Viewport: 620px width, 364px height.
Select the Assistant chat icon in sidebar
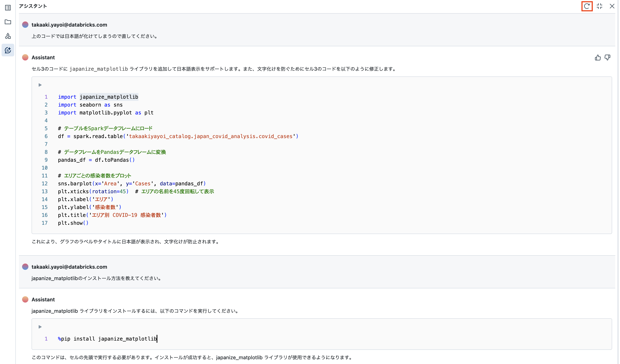tap(8, 50)
